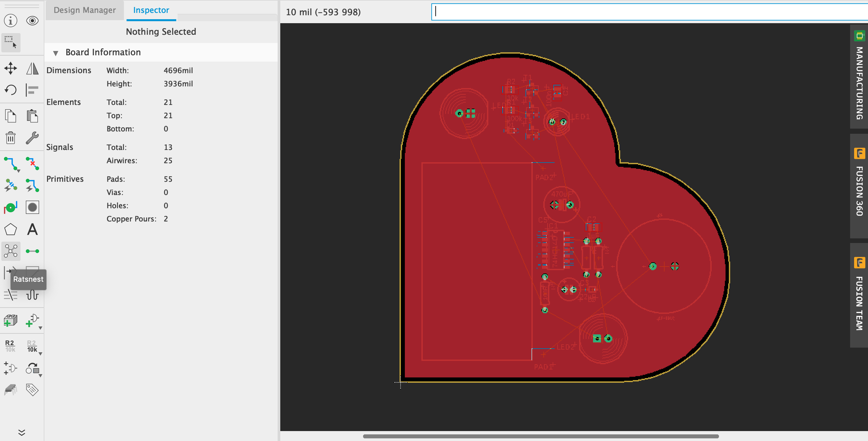Select the Circle draw tool

click(x=32, y=208)
